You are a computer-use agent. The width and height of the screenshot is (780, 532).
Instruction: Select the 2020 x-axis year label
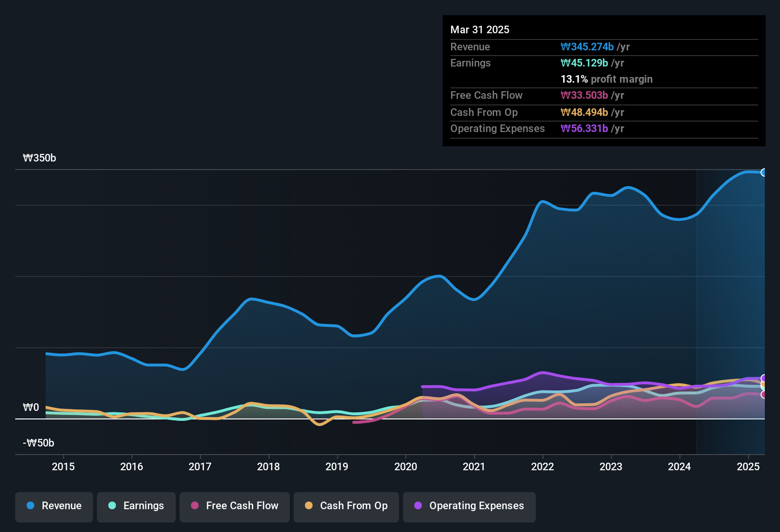click(406, 466)
